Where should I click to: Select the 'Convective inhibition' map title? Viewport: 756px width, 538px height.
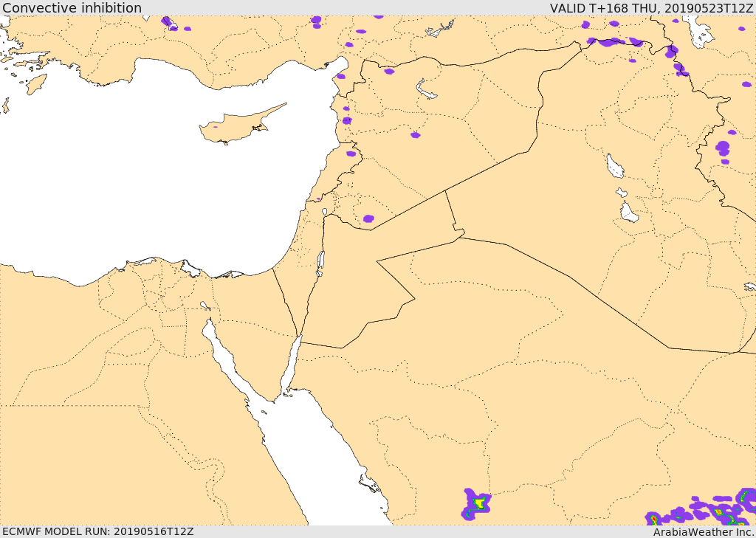pos(72,8)
